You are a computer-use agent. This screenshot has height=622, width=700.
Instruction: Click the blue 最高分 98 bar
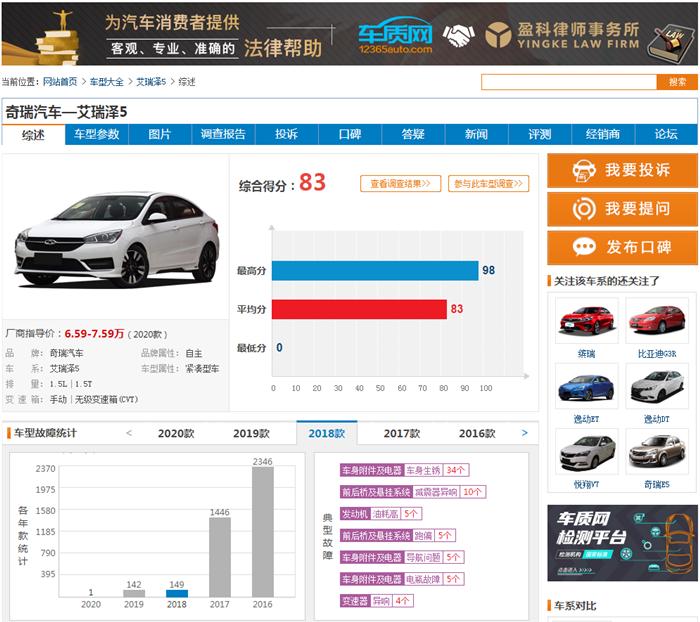click(x=375, y=271)
